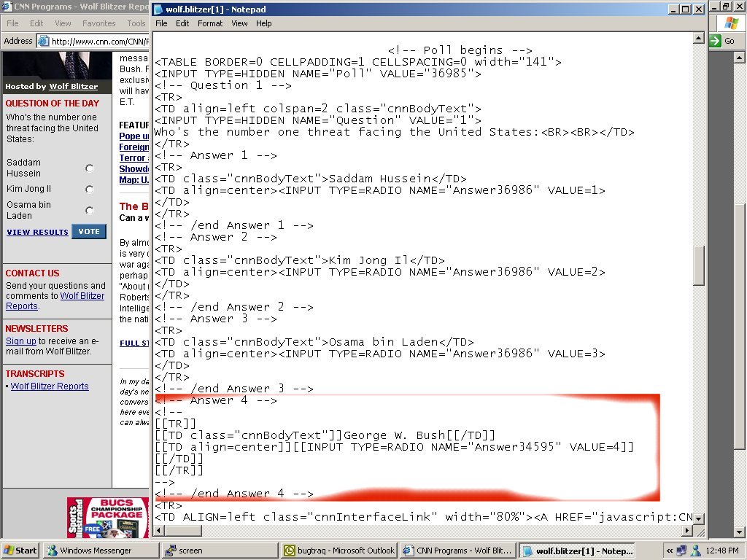Open the Format menu in Notepad
747x560 pixels.
(210, 23)
